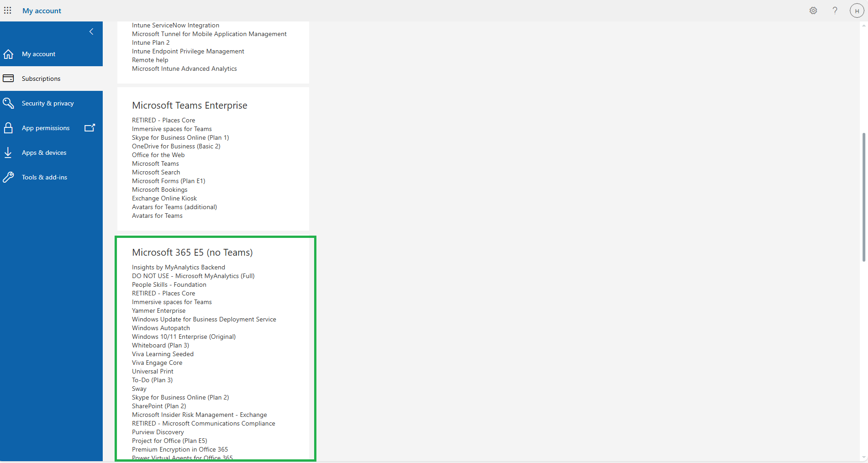Click the Universal Print row

[x=153, y=371]
